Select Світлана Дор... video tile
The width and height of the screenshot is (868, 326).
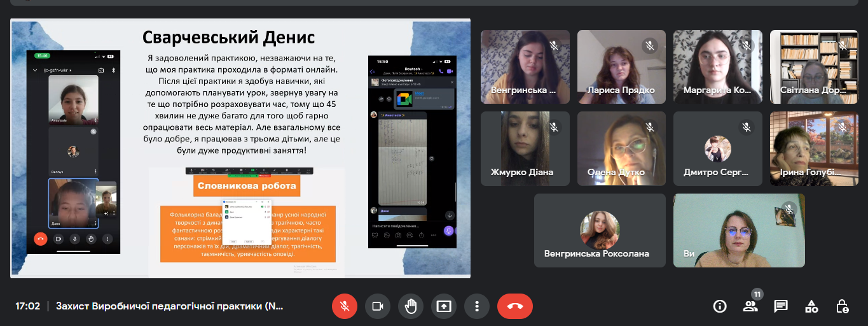[x=814, y=66]
